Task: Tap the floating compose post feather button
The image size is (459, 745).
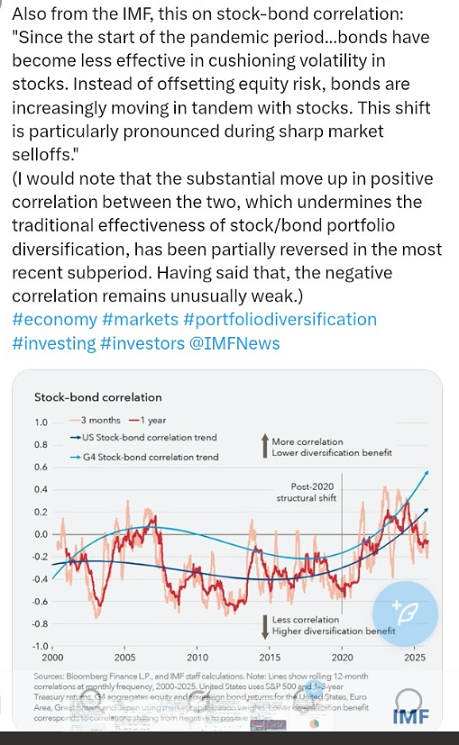Action: click(x=405, y=614)
